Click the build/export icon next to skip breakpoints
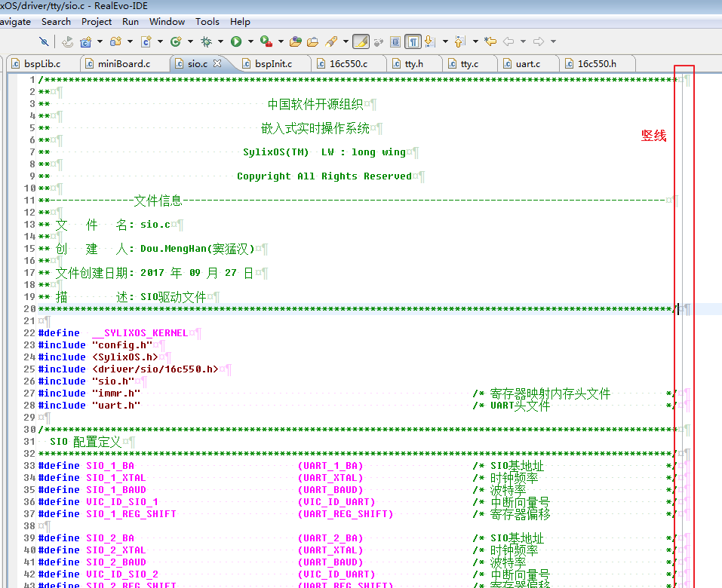This screenshot has height=588, width=722. 68,42
